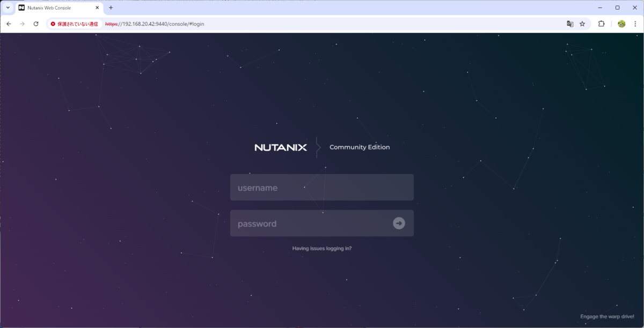Open the translate page icon
The height and width of the screenshot is (328, 644).
[x=570, y=24]
